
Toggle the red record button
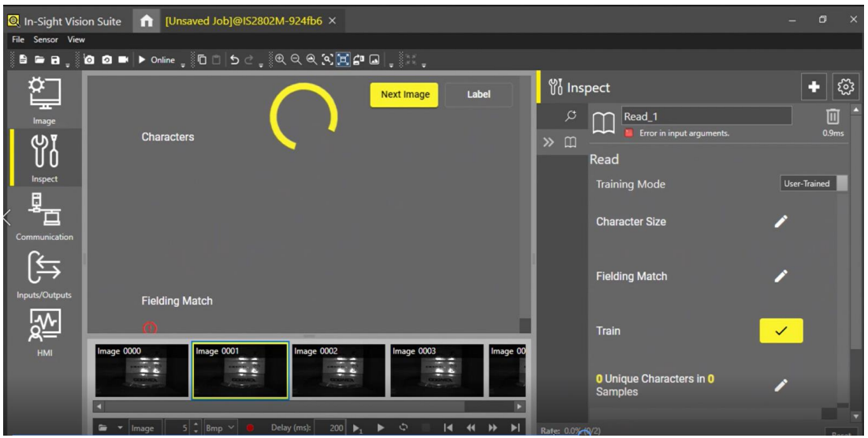coord(249,428)
